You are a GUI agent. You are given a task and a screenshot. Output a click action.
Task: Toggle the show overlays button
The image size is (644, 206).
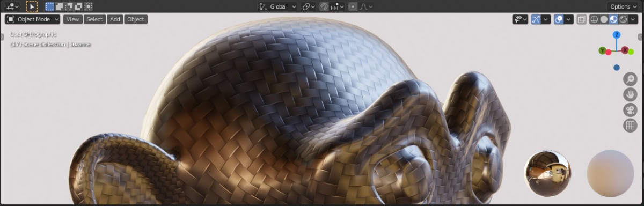559,19
